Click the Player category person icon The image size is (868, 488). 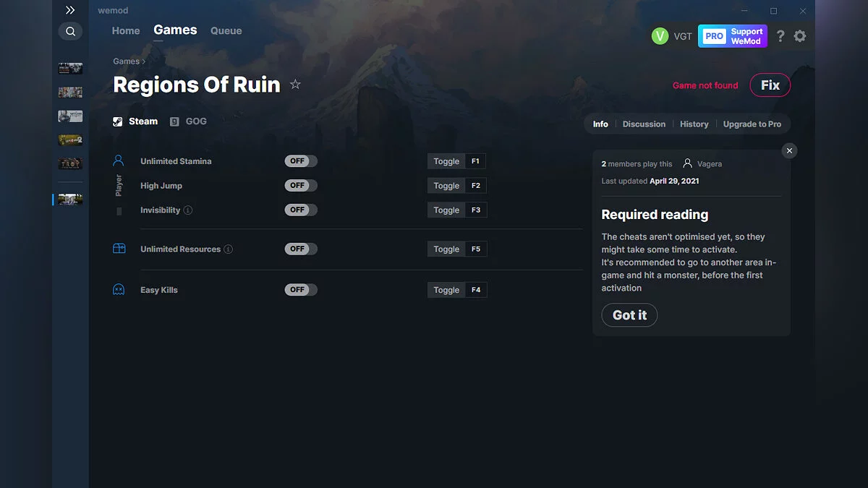[x=119, y=160]
